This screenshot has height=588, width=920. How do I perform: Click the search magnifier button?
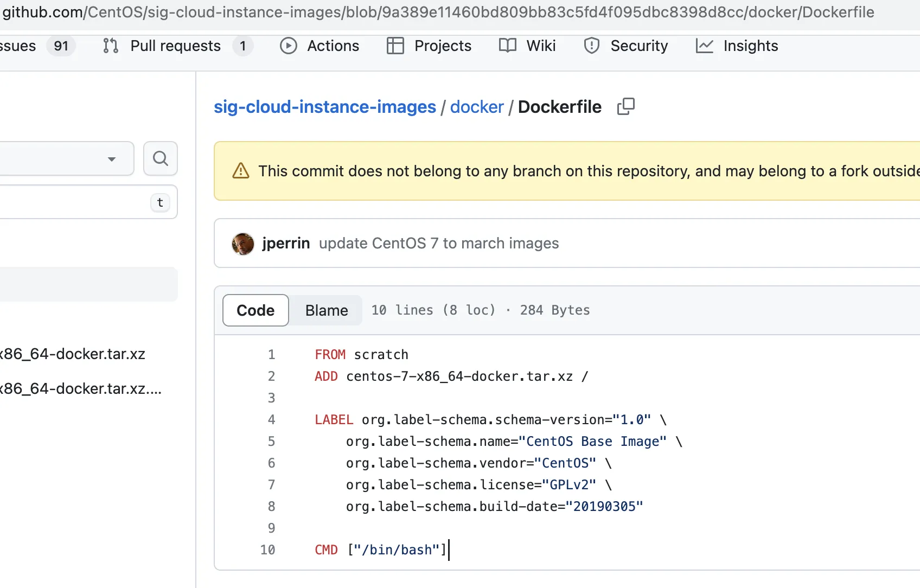(x=161, y=158)
